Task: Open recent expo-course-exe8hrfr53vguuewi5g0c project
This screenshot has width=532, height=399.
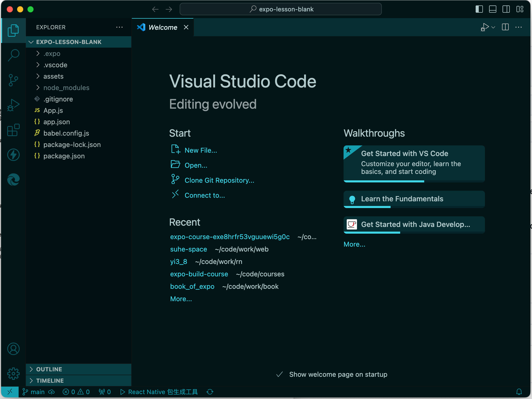Action: [x=230, y=237]
